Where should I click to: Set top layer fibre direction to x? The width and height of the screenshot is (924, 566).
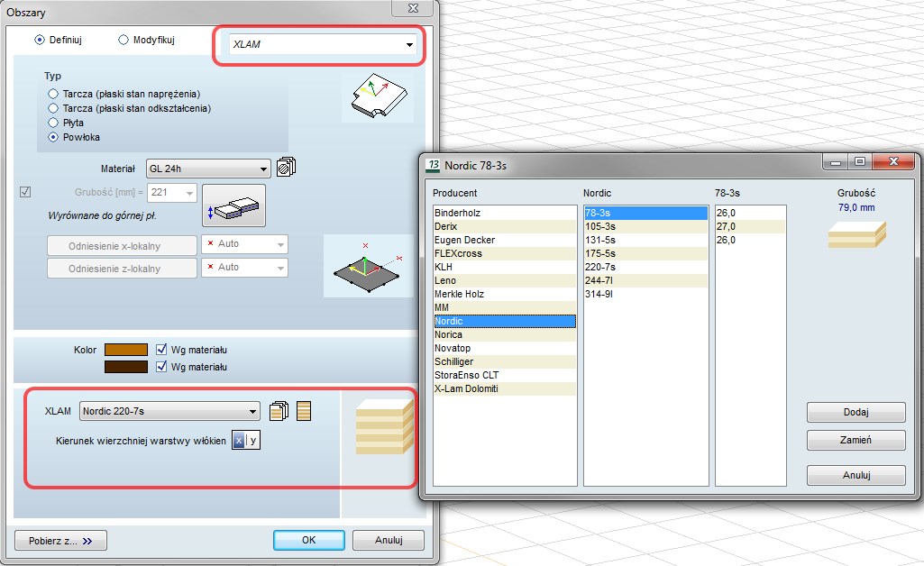(x=238, y=441)
